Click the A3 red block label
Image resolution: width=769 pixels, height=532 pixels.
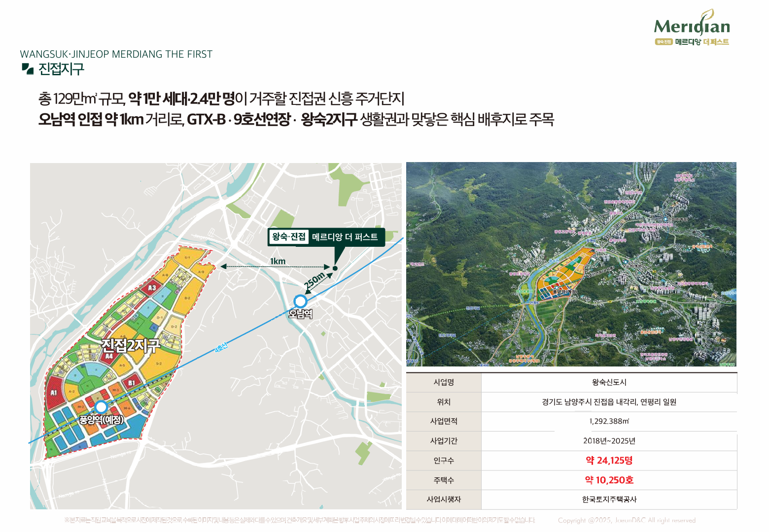pos(152,288)
